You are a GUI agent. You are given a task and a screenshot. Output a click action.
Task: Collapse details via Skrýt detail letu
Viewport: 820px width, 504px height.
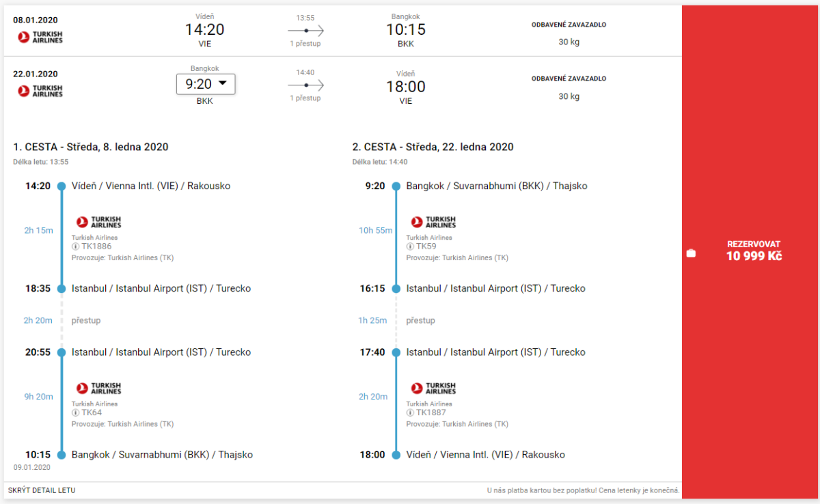coord(42,490)
